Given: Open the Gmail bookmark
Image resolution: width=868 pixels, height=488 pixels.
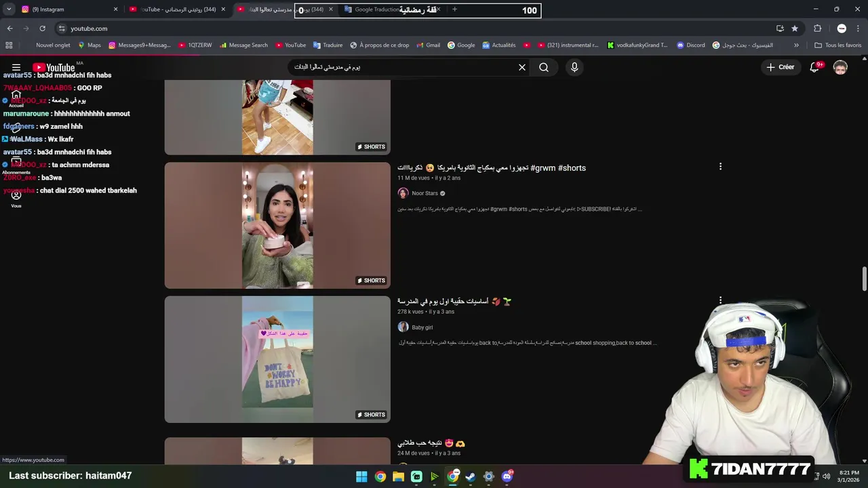Looking at the screenshot, I should click(x=427, y=45).
